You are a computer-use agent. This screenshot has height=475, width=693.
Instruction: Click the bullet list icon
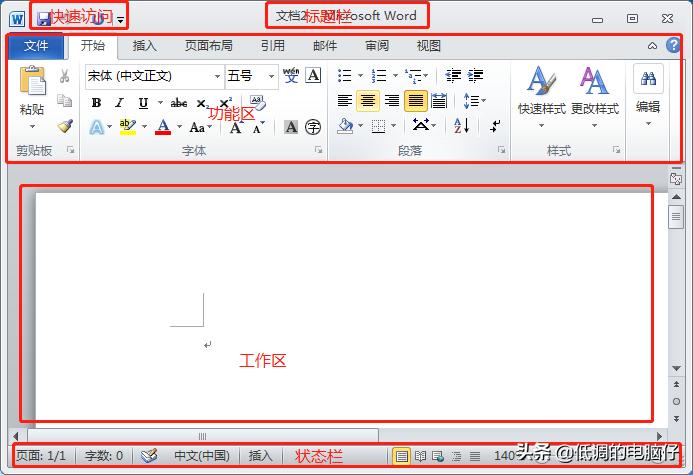tap(344, 76)
